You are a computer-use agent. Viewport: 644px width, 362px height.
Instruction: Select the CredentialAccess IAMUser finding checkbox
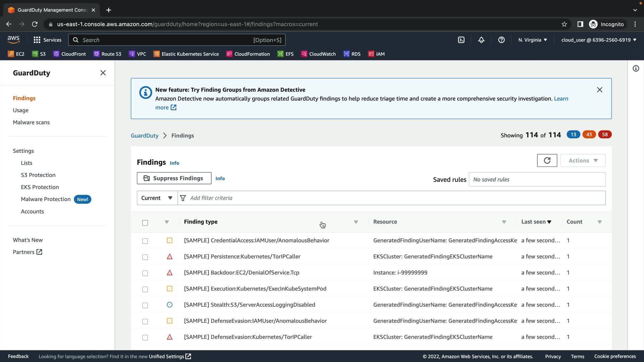[145, 241]
